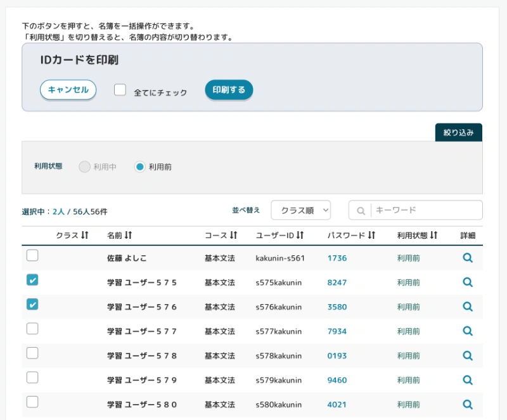
Task: Click the キャンセル button
Action: (68, 89)
